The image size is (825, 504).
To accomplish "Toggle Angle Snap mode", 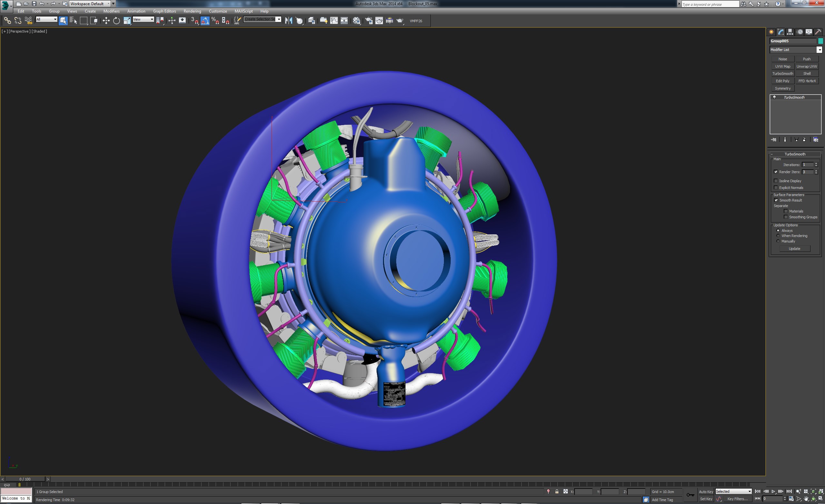I will (205, 20).
